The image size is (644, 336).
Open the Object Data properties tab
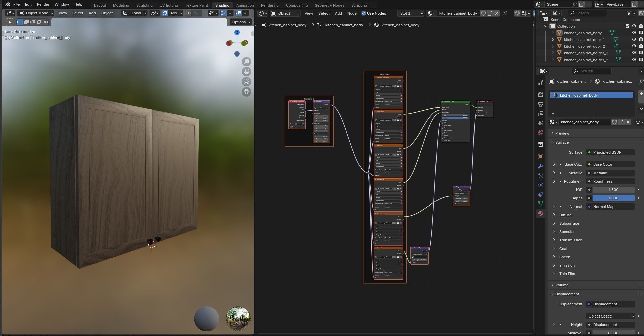coord(541,204)
